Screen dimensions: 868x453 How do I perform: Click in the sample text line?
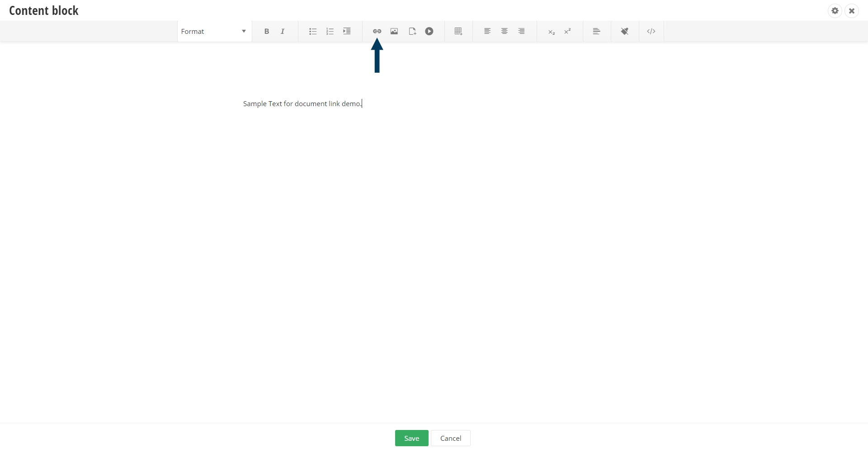pos(302,103)
